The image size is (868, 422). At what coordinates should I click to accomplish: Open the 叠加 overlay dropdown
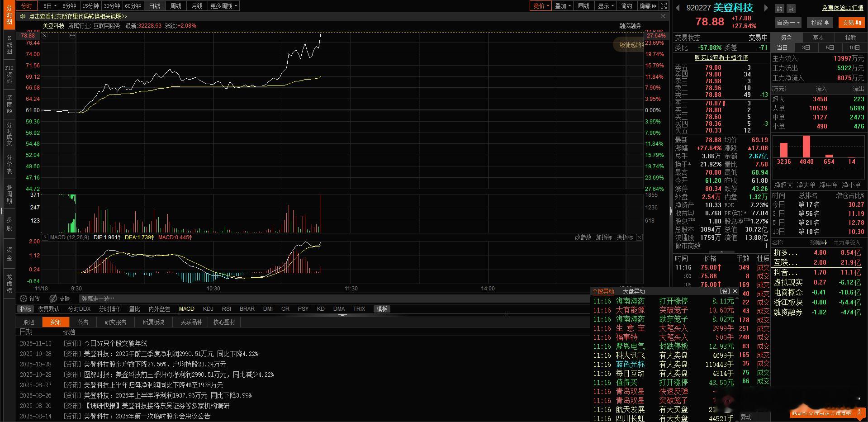point(563,6)
